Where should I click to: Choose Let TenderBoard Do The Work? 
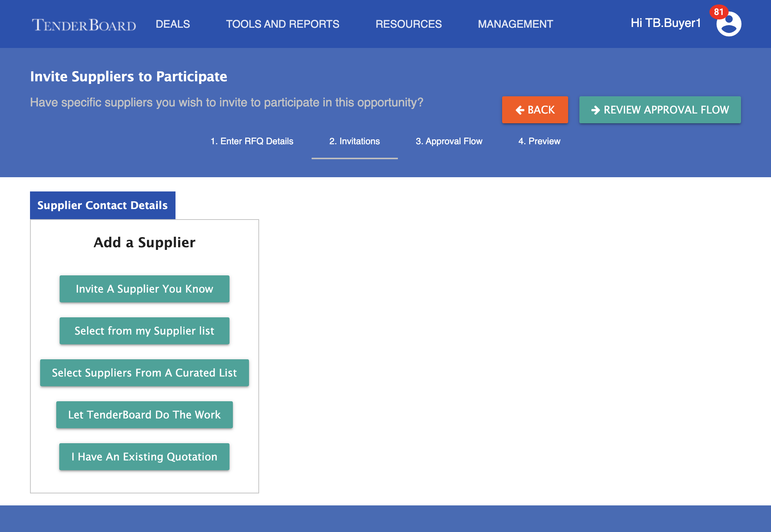pos(144,415)
